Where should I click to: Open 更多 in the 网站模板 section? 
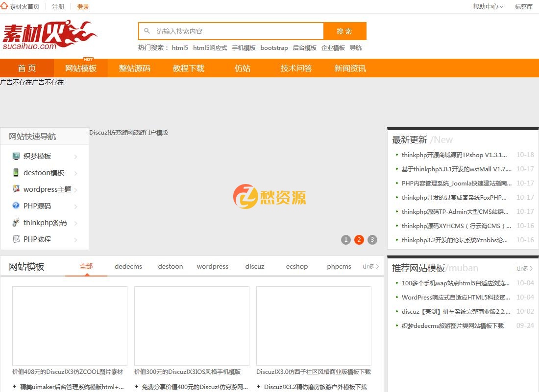[370, 266]
